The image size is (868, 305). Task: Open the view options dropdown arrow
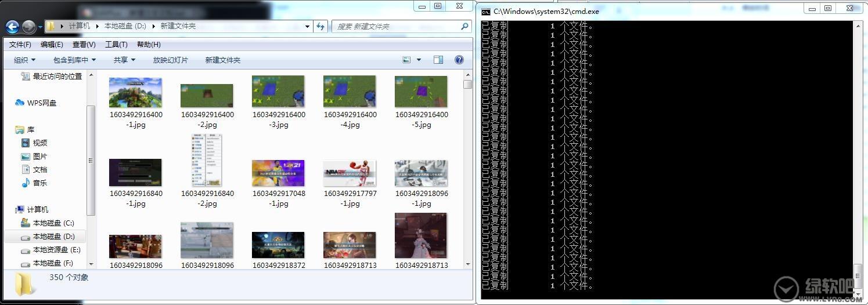click(419, 60)
